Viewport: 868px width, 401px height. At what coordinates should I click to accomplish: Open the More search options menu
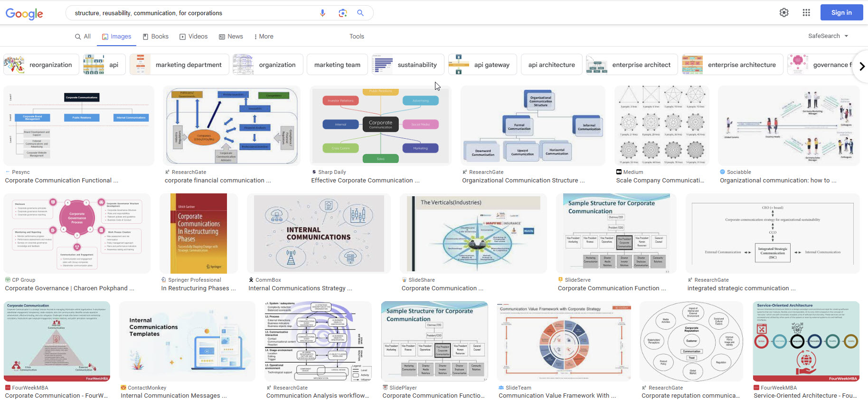[264, 37]
